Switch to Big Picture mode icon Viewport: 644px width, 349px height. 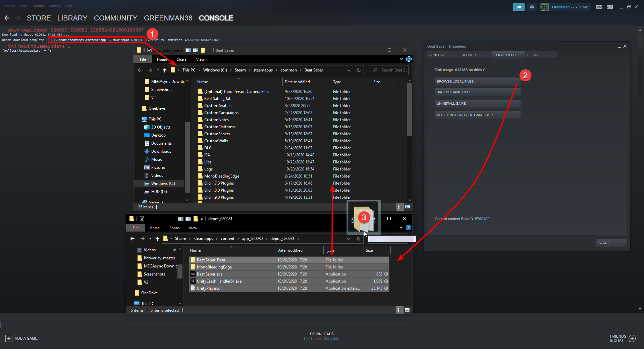(610, 7)
